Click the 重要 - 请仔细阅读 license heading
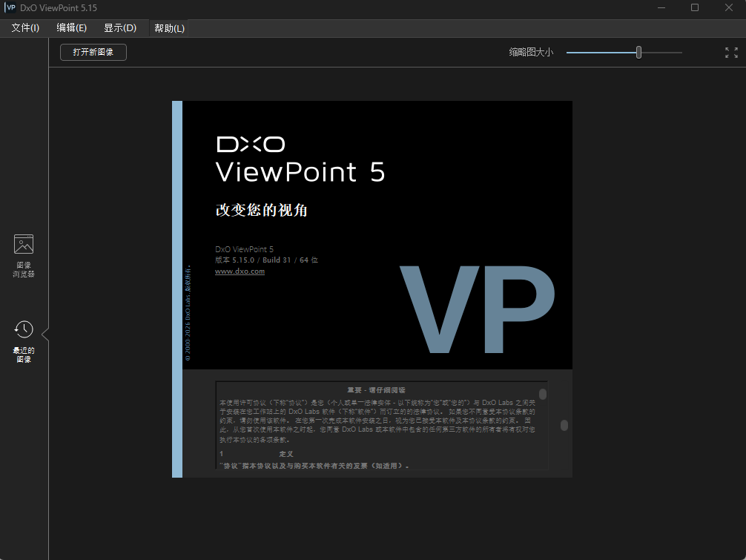This screenshot has height=560, width=746. (x=376, y=390)
